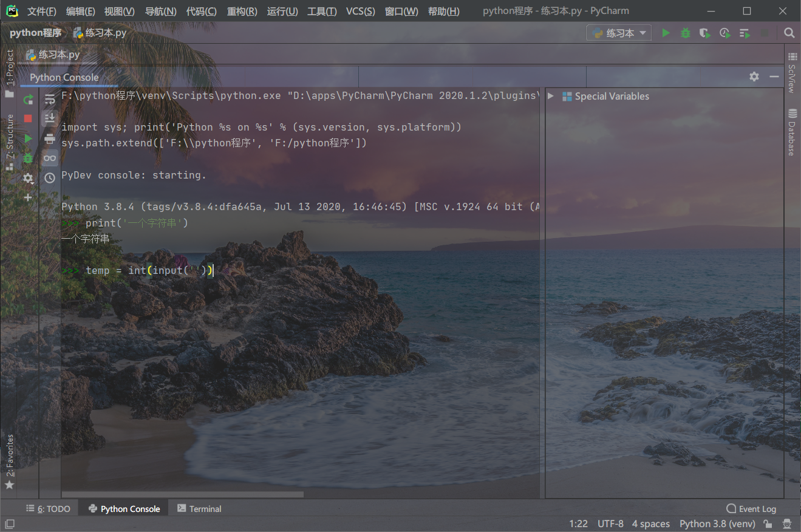Click the grey stop square in toolbar

[x=765, y=33]
